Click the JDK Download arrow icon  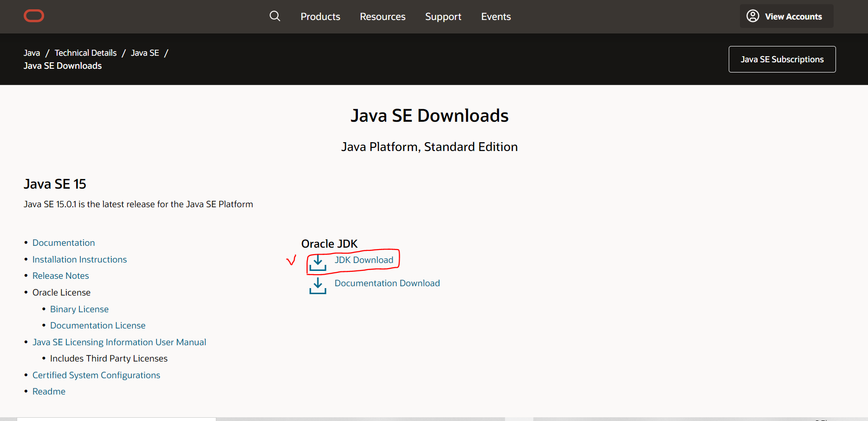click(318, 263)
